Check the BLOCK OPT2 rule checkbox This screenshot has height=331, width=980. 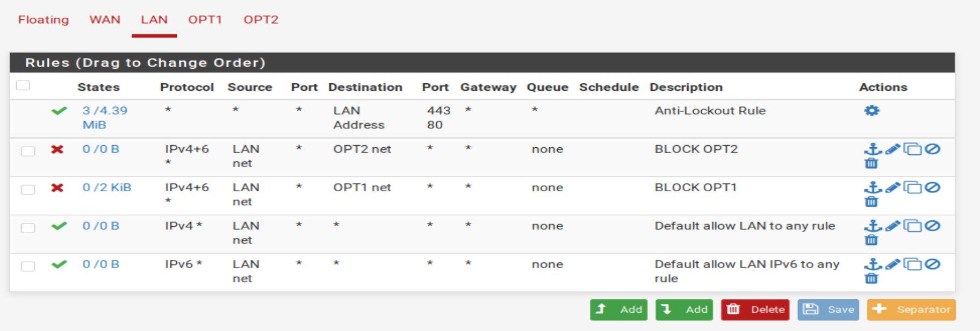pos(28,151)
